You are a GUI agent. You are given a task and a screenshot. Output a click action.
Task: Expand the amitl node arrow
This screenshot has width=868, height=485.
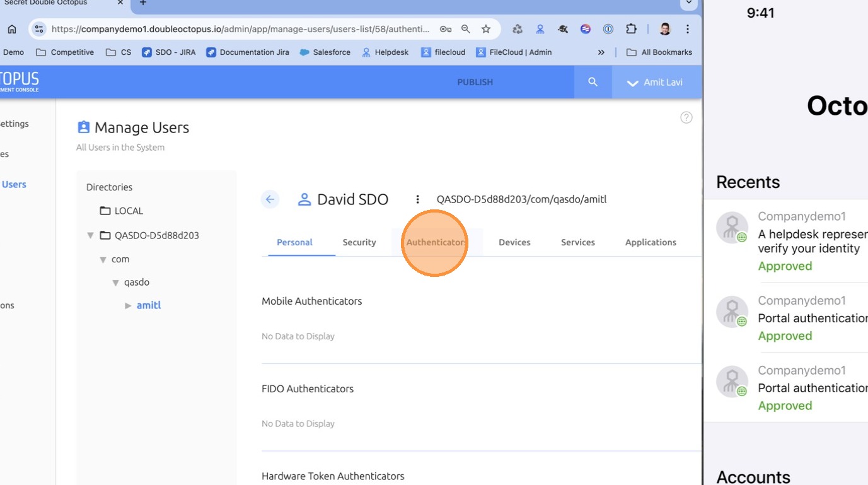point(128,305)
